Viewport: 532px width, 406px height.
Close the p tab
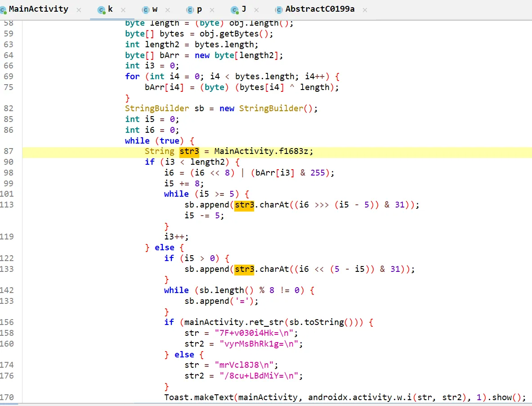click(x=212, y=9)
